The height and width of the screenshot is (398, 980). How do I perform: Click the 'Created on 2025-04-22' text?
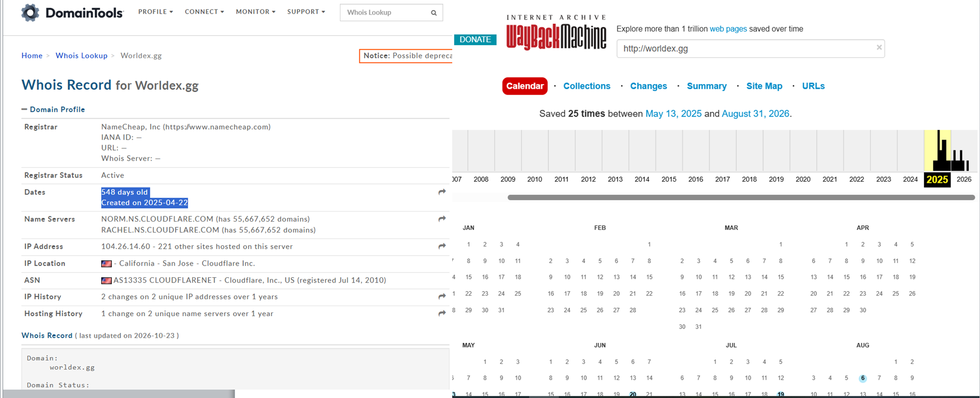144,203
